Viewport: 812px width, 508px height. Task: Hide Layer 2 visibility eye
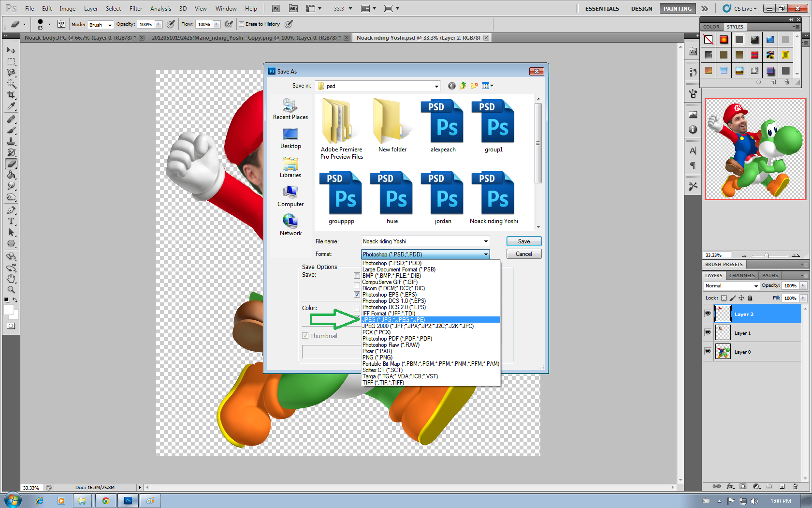click(708, 314)
